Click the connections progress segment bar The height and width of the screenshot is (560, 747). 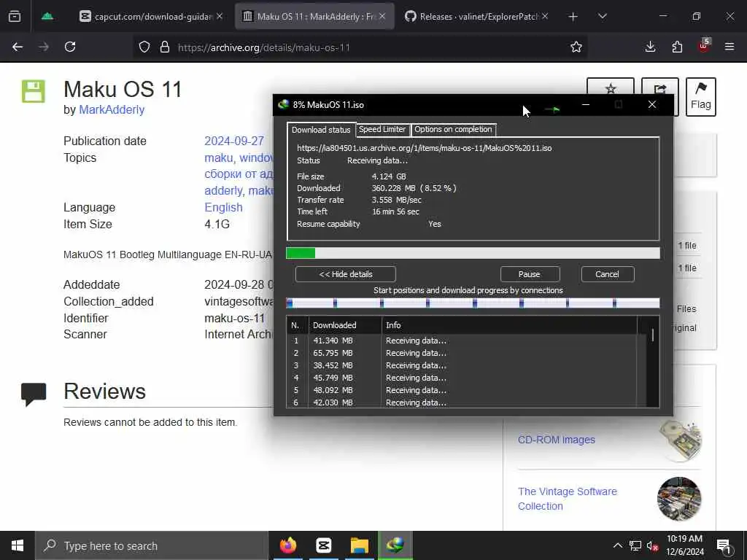point(473,303)
